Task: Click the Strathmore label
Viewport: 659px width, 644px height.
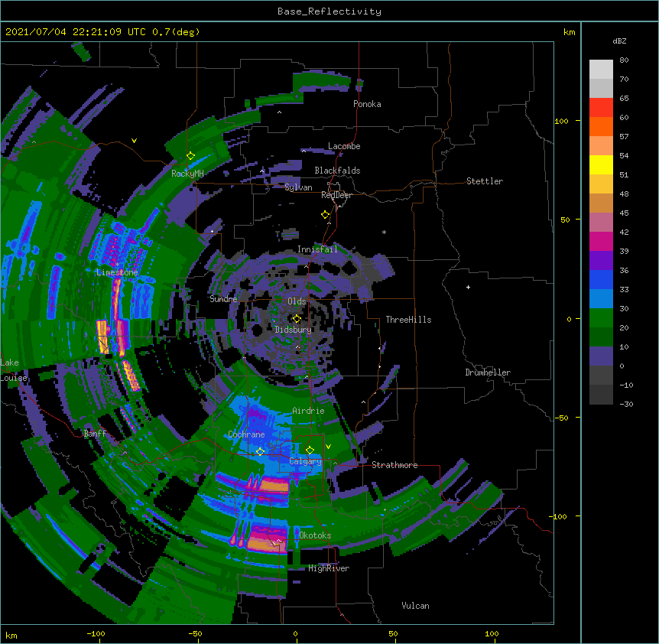Action: [x=394, y=465]
